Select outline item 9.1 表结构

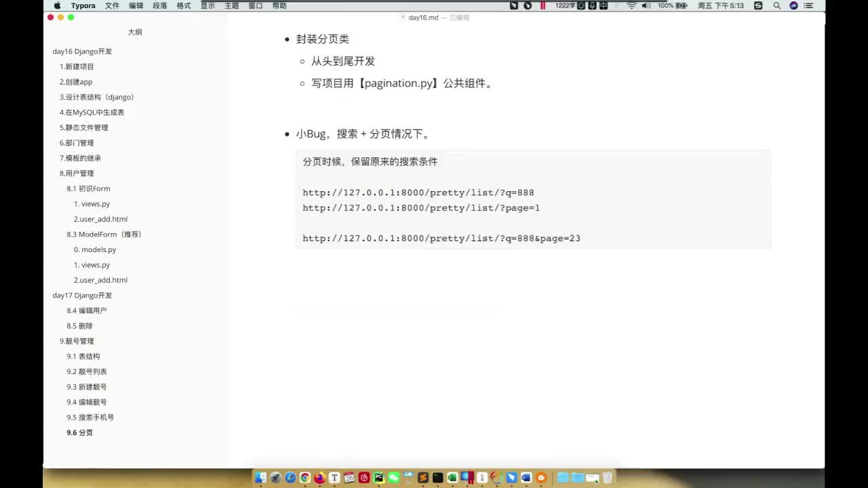tap(83, 357)
